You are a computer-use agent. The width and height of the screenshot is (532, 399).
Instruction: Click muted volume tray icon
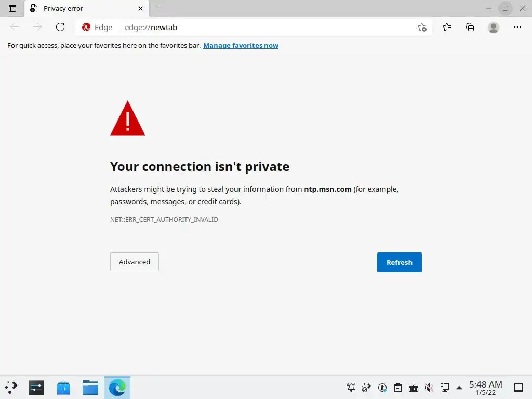click(429, 388)
